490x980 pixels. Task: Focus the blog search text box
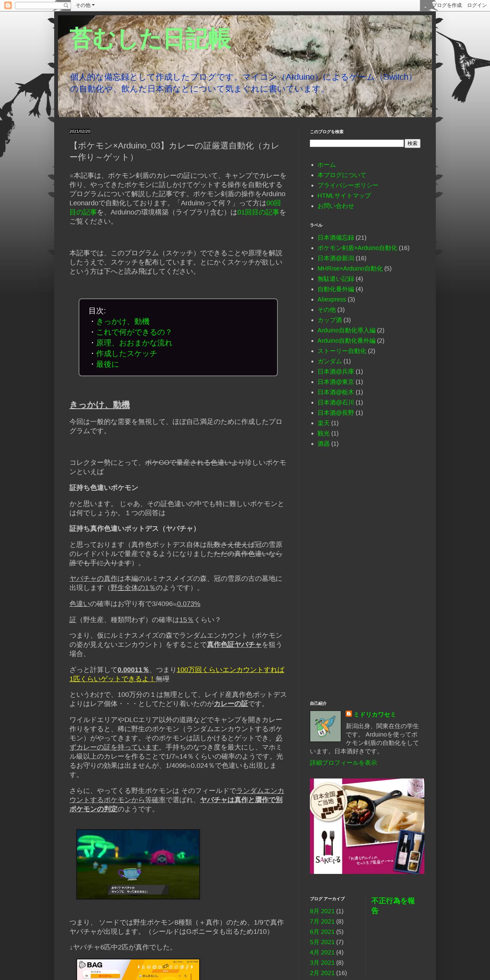356,143
